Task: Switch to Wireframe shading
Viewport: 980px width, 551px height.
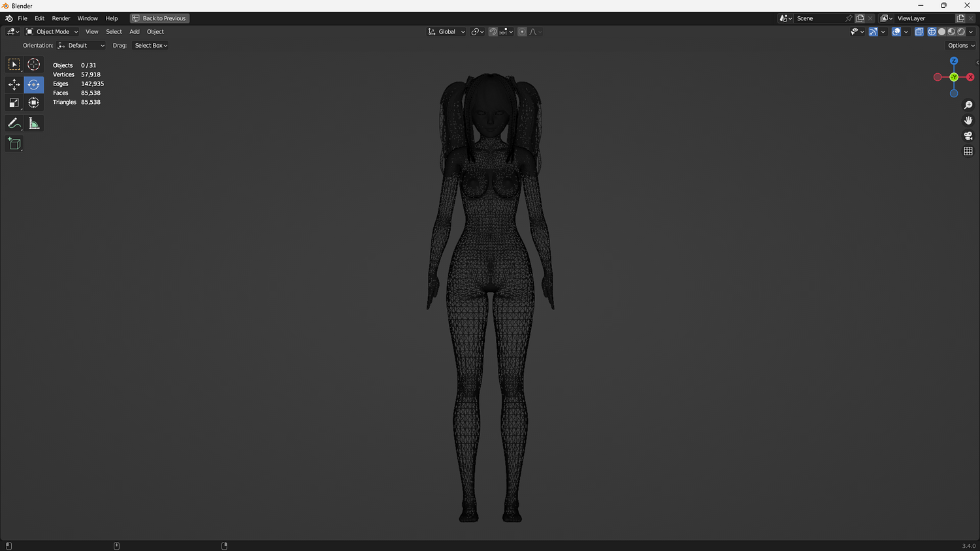Action: [x=932, y=31]
